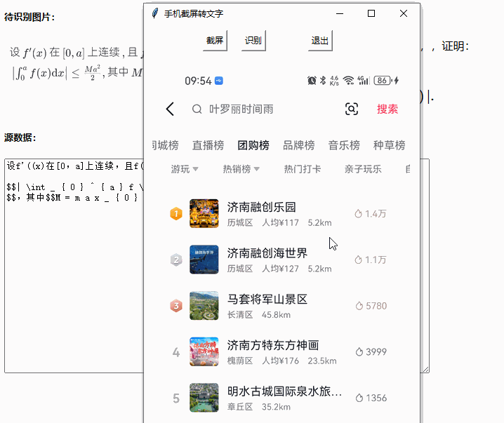The height and width of the screenshot is (423, 504).
Task: Click the 济南方特东方神画 title text
Action: [273, 345]
